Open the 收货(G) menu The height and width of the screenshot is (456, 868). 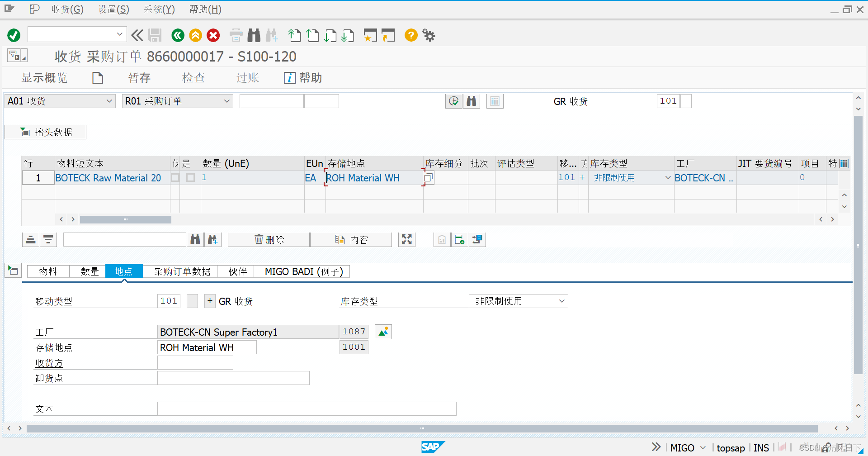tap(67, 9)
